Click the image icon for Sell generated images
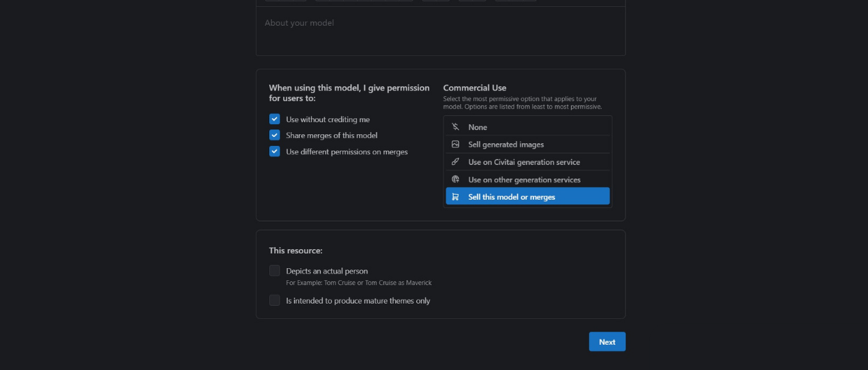 click(455, 145)
